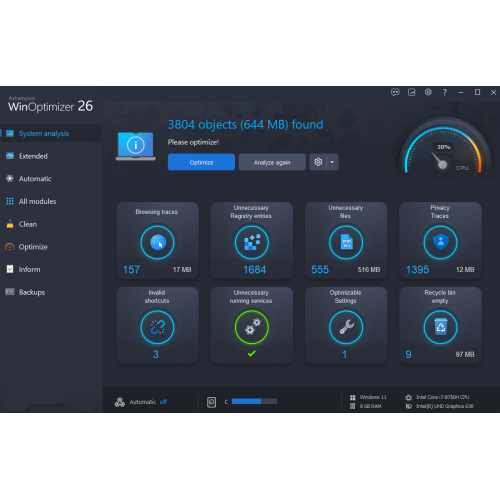The width and height of the screenshot is (500, 500).
Task: Click the hard drive icon in footer
Action: [x=211, y=402]
